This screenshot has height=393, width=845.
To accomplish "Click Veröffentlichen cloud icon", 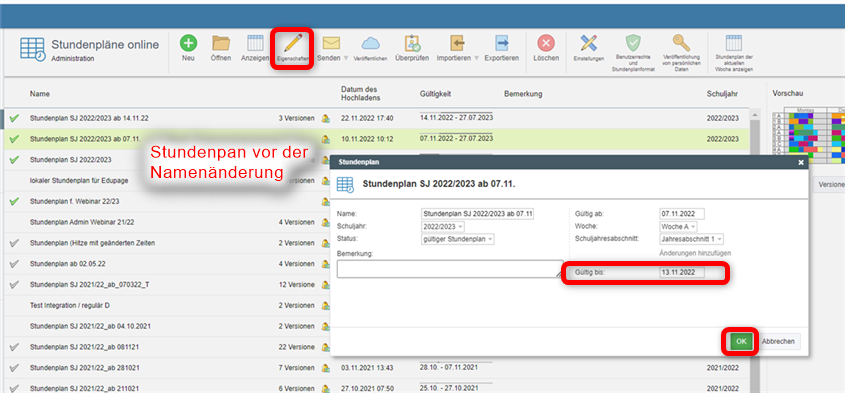I will coord(370,44).
